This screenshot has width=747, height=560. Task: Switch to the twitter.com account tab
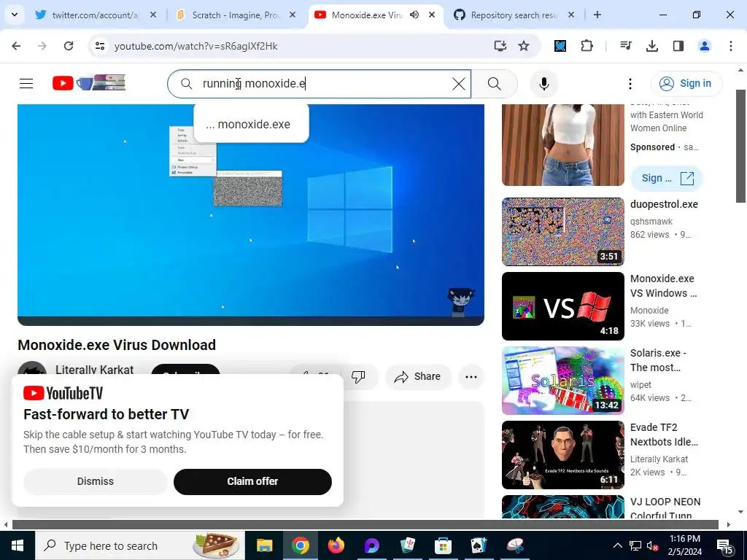[96, 15]
